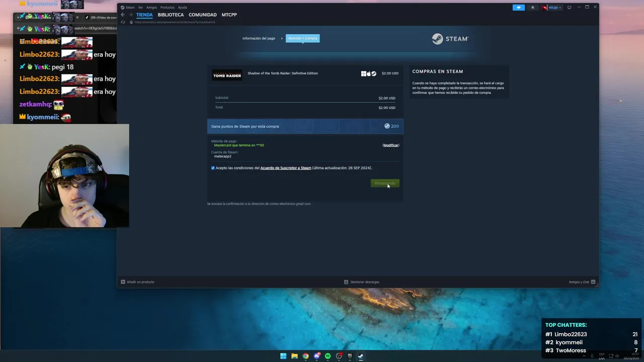The image size is (644, 362).
Task: Click the $2.00 USD total amount
Action: coord(387,108)
